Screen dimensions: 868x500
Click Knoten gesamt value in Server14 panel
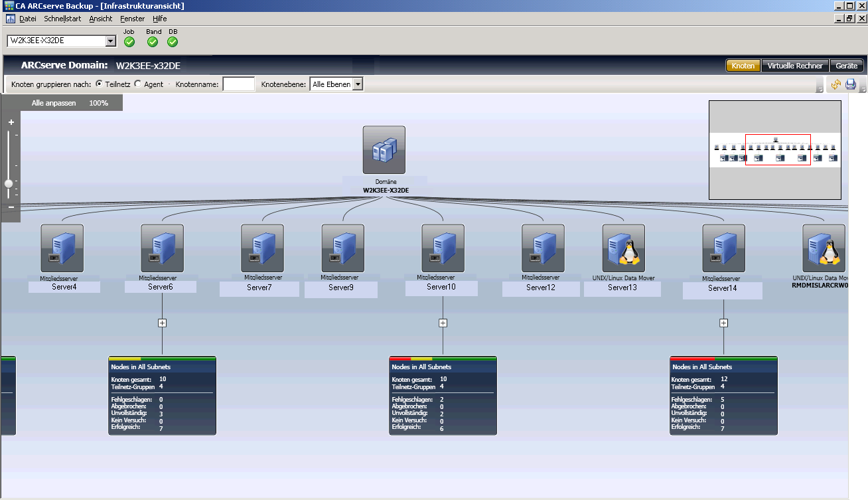(724, 379)
